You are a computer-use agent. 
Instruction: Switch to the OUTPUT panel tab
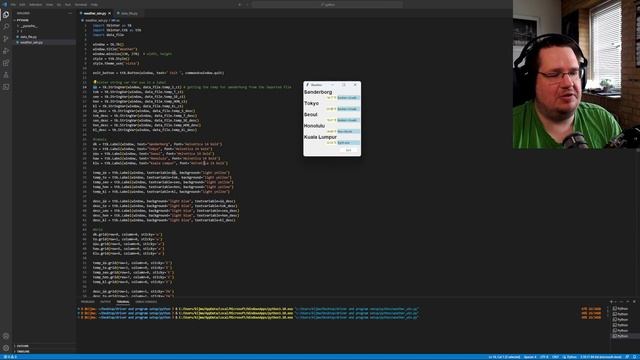[x=105, y=302]
